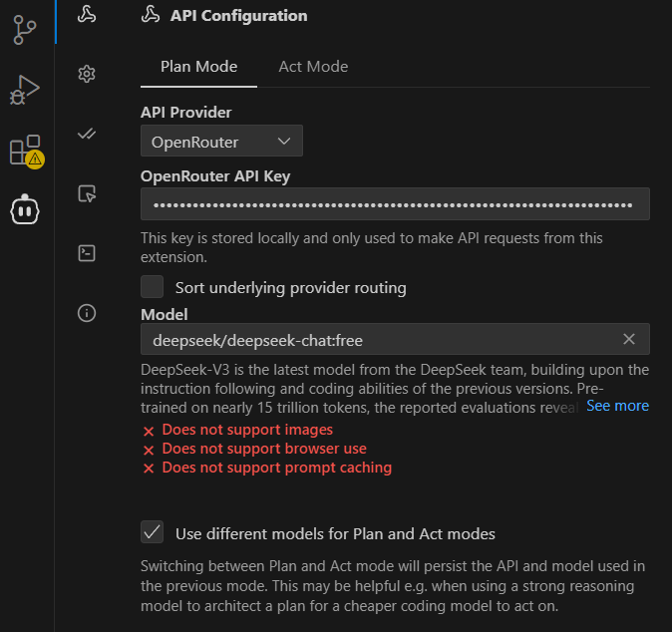Switch to the Act Mode tab

point(313,67)
